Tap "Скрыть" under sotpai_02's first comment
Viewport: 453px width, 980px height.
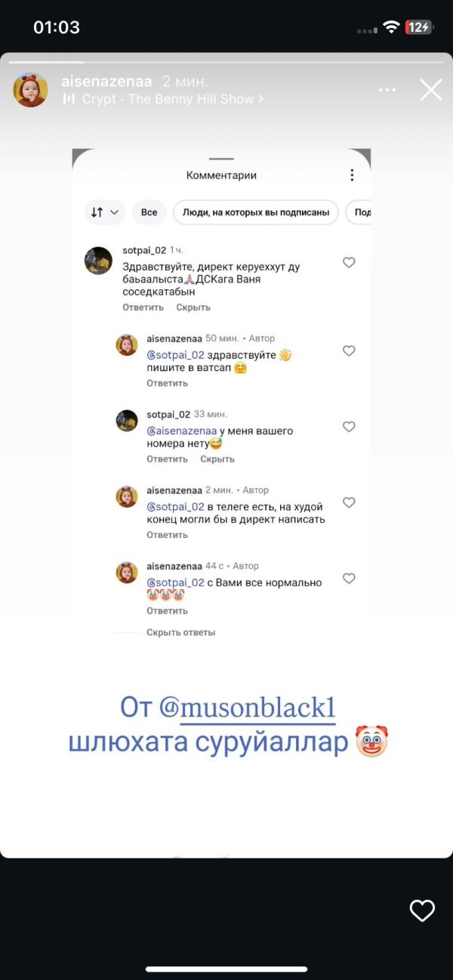(x=193, y=308)
